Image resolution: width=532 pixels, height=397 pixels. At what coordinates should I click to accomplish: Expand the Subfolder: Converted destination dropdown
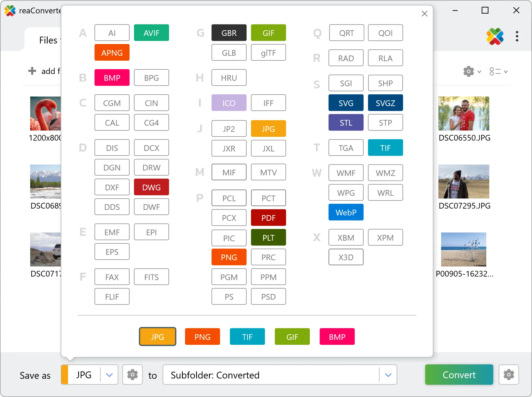coord(388,375)
